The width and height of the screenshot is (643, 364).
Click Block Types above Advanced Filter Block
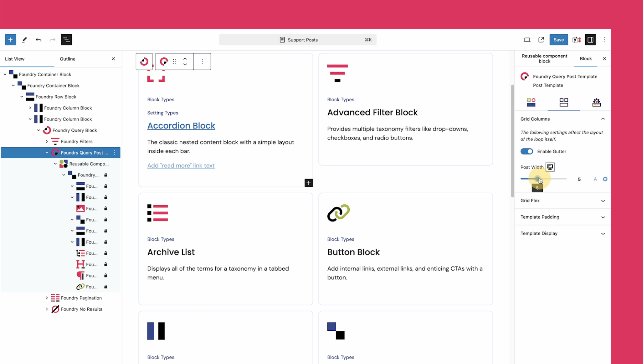coord(340,100)
